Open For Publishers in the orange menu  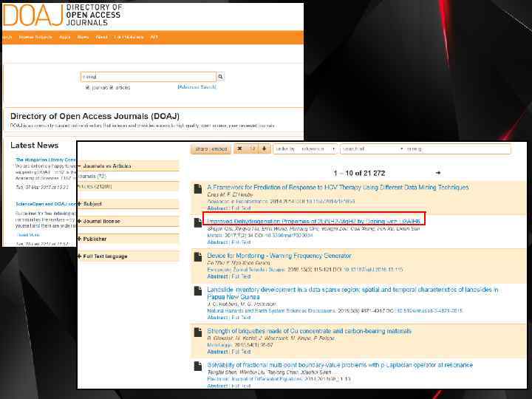[129, 37]
